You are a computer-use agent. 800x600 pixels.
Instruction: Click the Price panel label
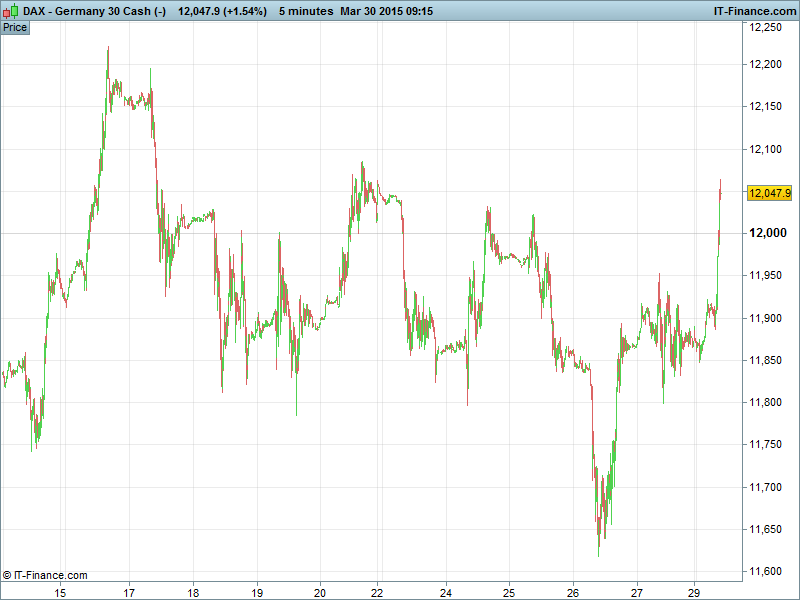[x=15, y=27]
